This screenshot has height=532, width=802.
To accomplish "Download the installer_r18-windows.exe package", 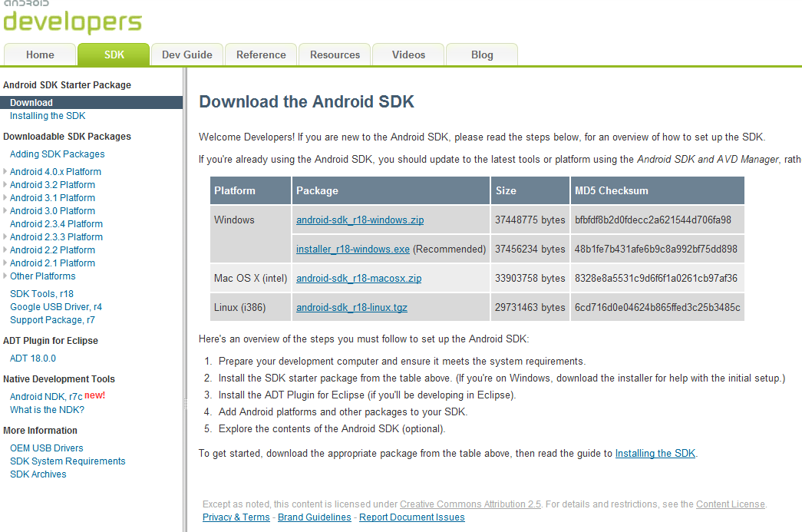I will pos(353,249).
